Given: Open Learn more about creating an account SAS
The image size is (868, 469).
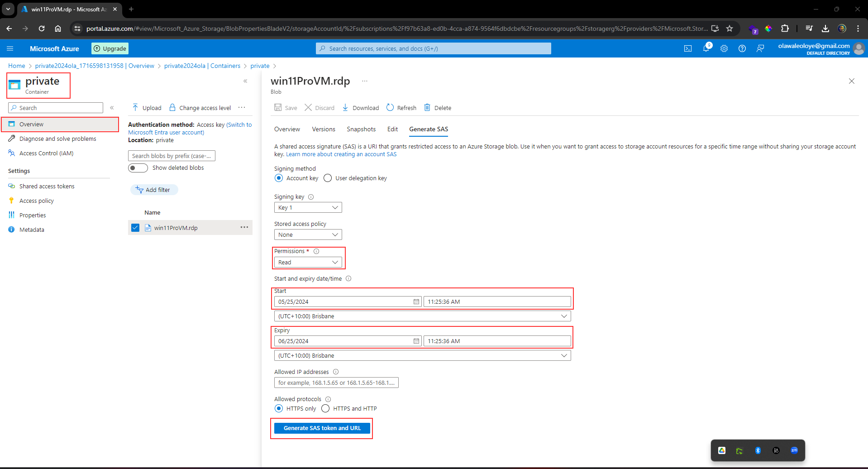Looking at the screenshot, I should tap(341, 154).
